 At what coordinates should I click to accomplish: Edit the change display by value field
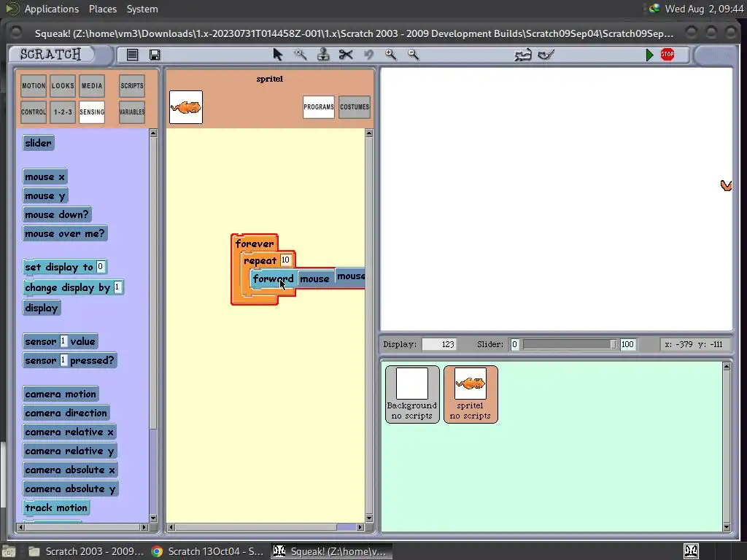point(117,287)
